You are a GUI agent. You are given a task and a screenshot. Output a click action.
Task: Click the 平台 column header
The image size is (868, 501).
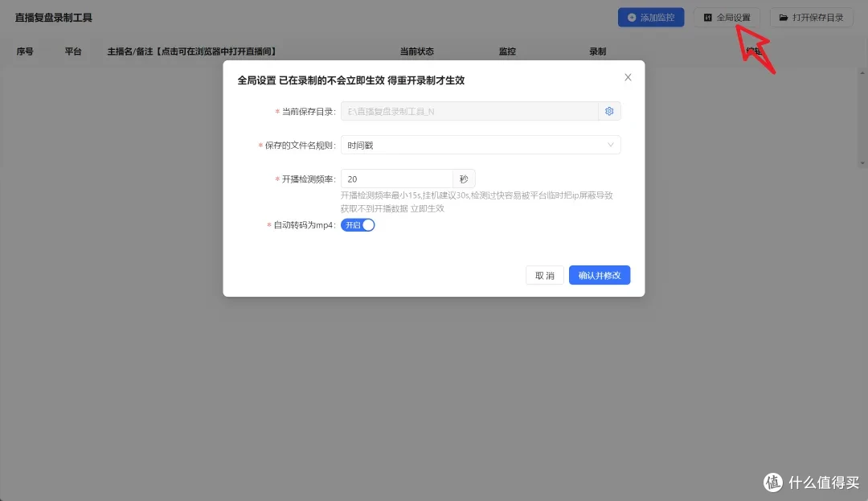(x=73, y=51)
